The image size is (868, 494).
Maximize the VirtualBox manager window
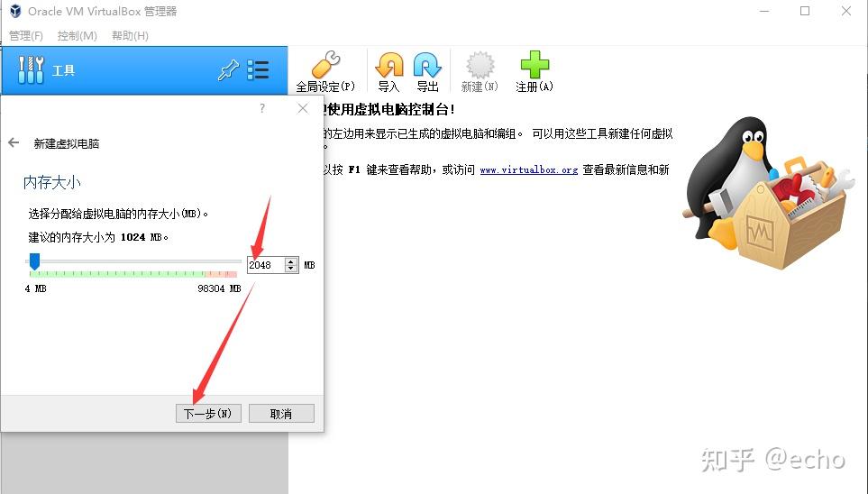tap(805, 11)
